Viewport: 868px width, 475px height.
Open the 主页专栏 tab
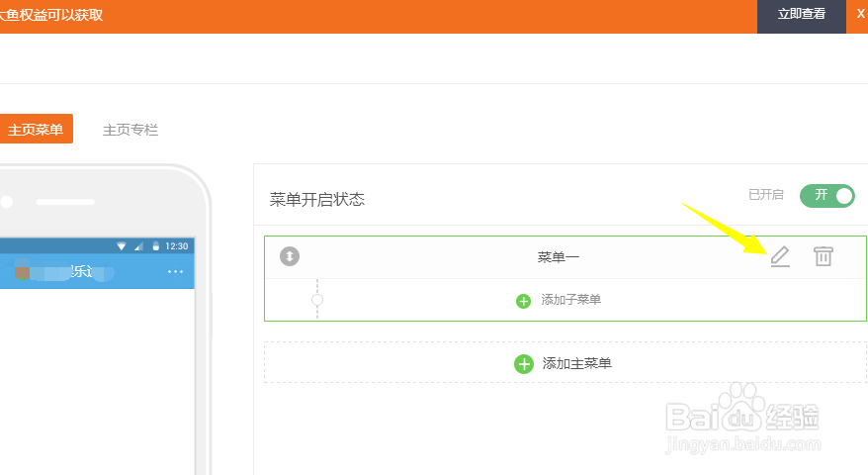click(130, 130)
